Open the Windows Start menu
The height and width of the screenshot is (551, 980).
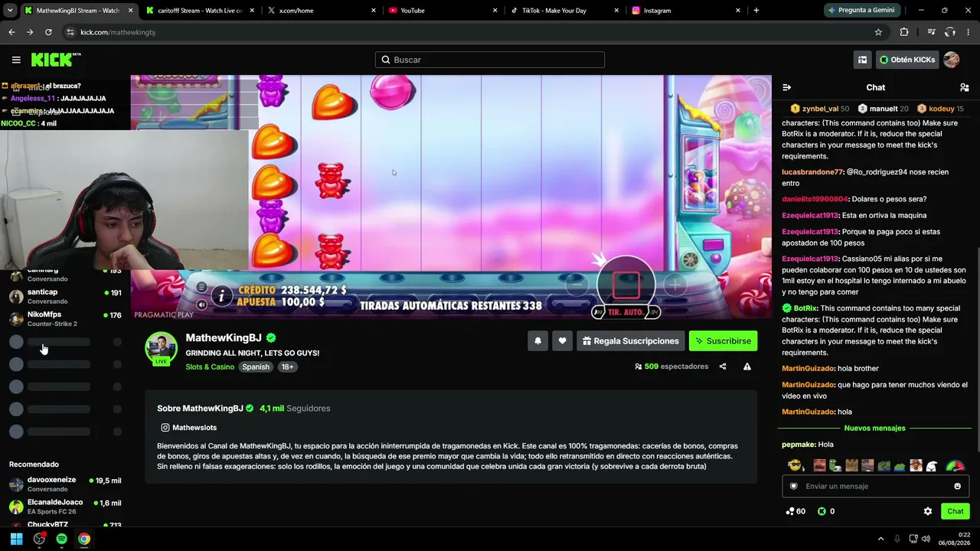coord(16,539)
